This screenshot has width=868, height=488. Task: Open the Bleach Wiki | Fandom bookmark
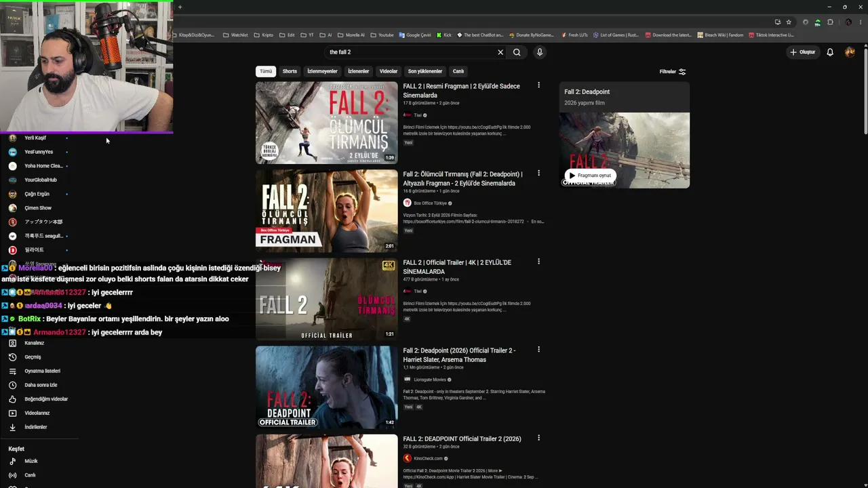click(x=720, y=35)
